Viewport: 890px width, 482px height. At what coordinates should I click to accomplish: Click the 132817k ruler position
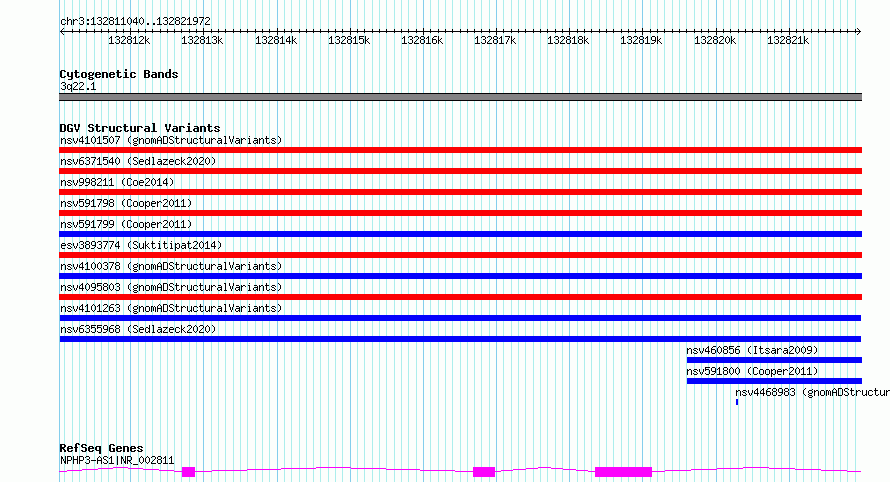495,40
